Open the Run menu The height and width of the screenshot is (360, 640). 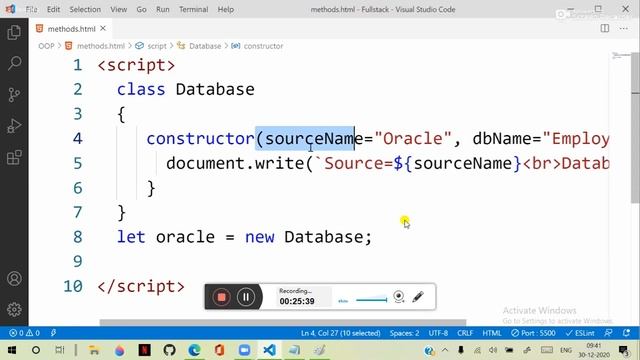pos(162,9)
